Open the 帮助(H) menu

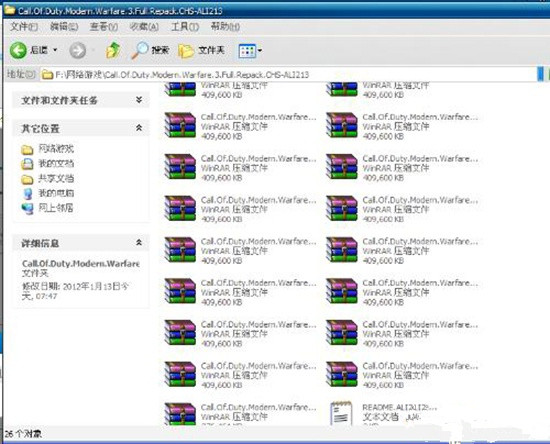[x=225, y=27]
